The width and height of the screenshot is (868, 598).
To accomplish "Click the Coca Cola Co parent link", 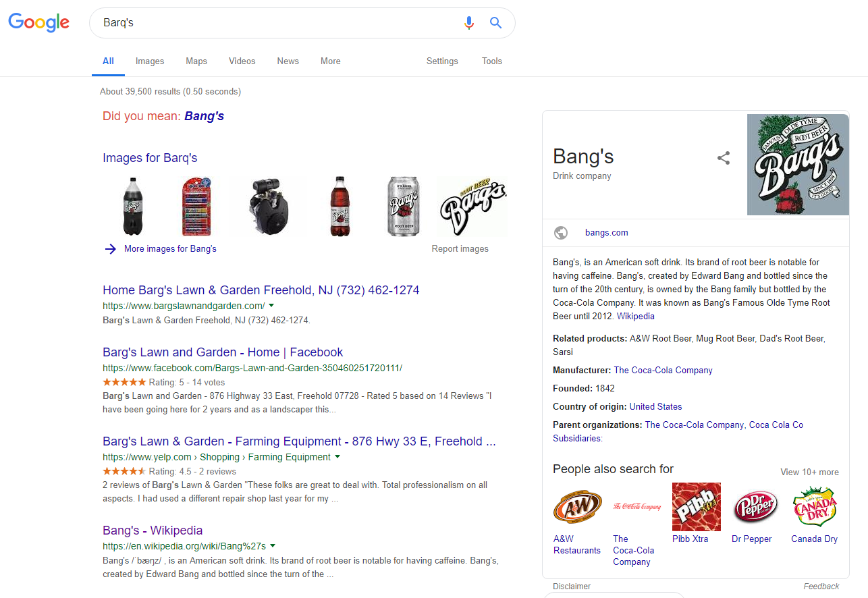I will (776, 425).
